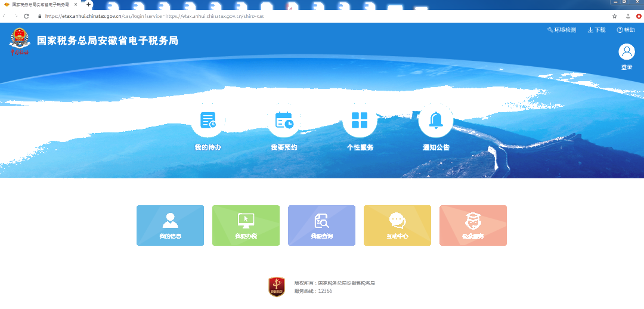Select the 国家税务总局安徽省电子税务局 browser tab

point(41,5)
